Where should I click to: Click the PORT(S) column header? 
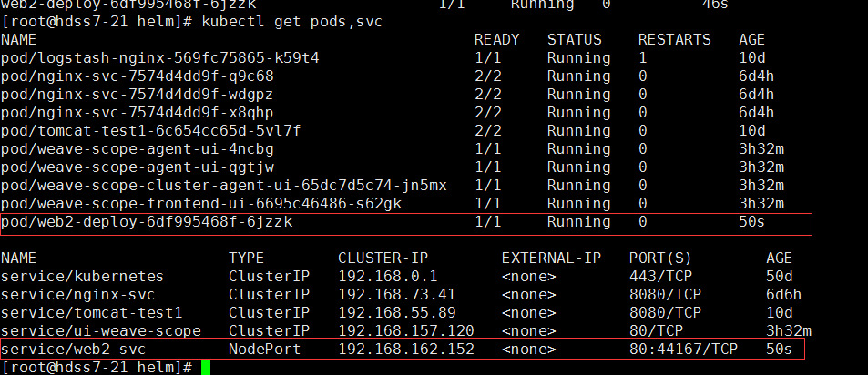point(661,258)
